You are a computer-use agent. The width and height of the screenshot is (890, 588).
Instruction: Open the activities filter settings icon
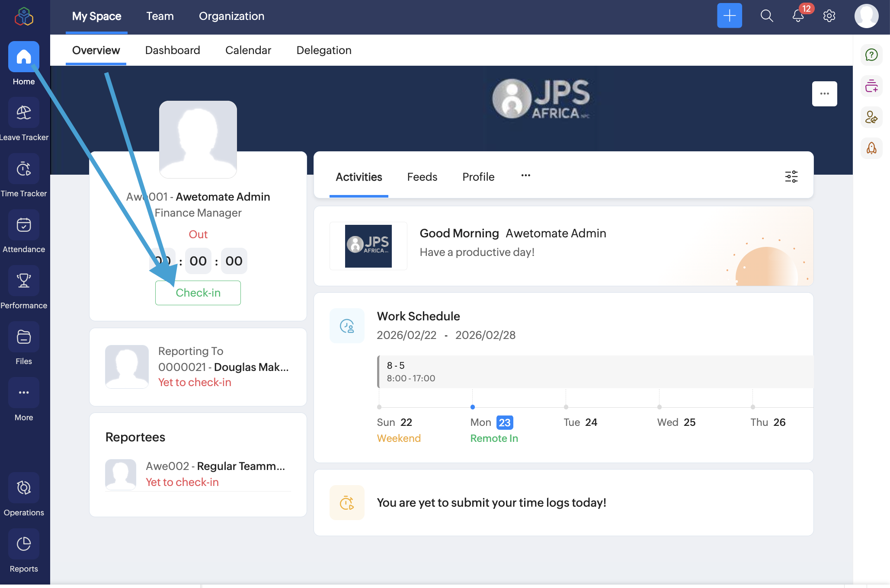coord(791,176)
